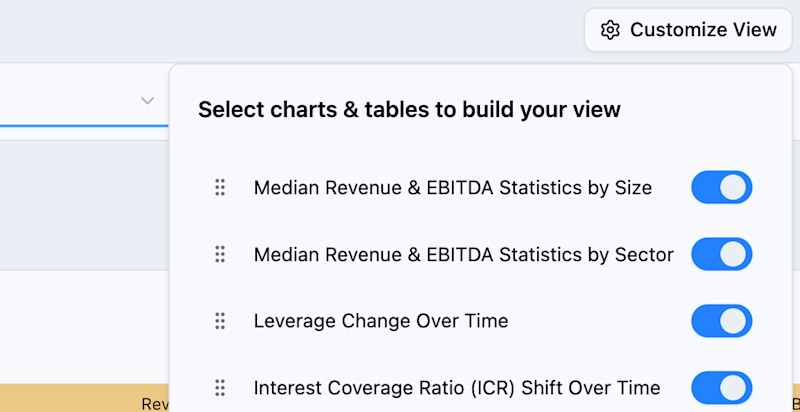
Task: Select the Statistics by Sector row label
Action: (x=464, y=254)
